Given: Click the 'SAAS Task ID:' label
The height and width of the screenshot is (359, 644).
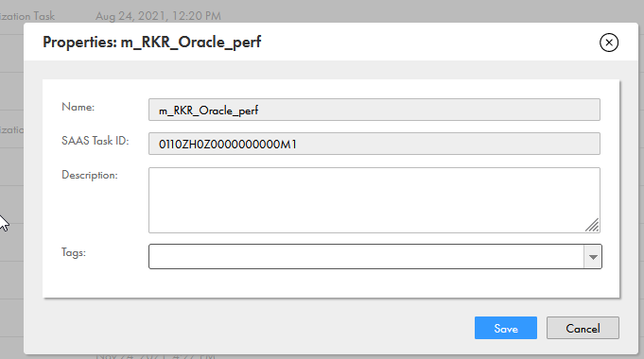Looking at the screenshot, I should 96,141.
